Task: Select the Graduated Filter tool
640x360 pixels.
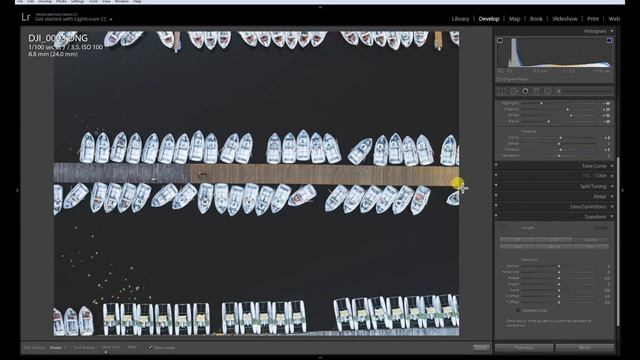Action: coord(537,91)
